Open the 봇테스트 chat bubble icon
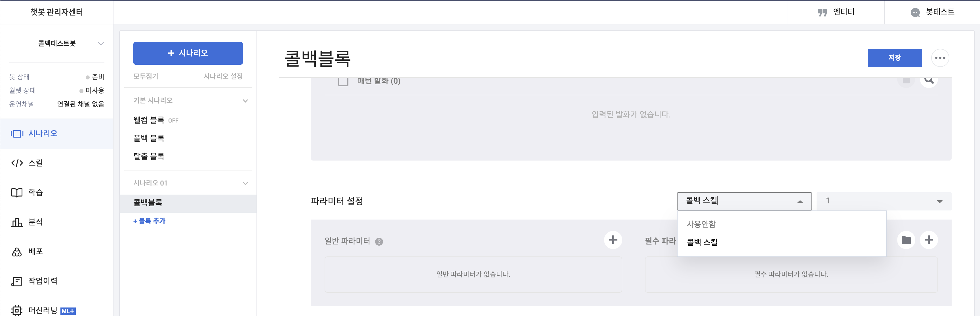This screenshot has height=316, width=980. coord(915,12)
